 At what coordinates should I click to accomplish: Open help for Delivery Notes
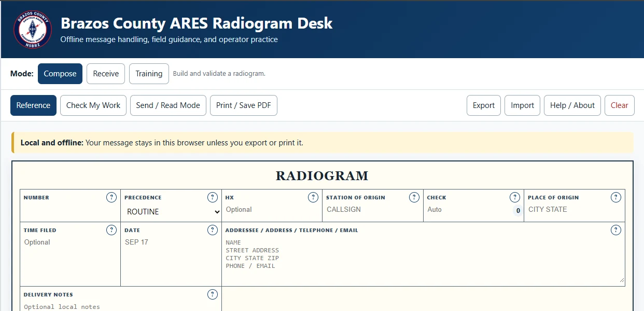tap(213, 294)
